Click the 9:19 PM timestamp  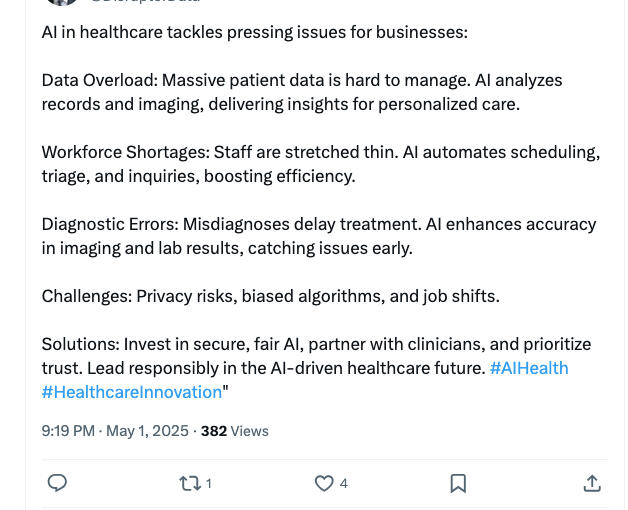68,431
